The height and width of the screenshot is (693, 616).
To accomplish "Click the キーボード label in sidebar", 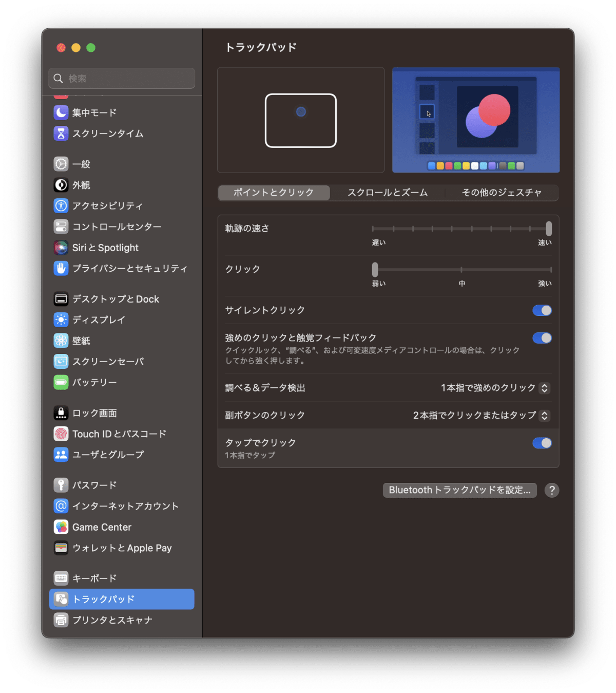I will click(x=94, y=578).
